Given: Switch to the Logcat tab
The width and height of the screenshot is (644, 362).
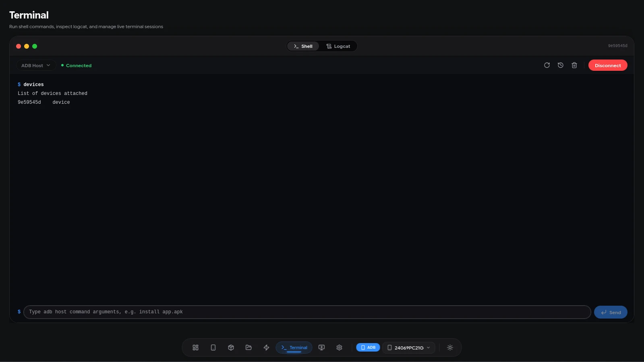Looking at the screenshot, I should pos(338,46).
